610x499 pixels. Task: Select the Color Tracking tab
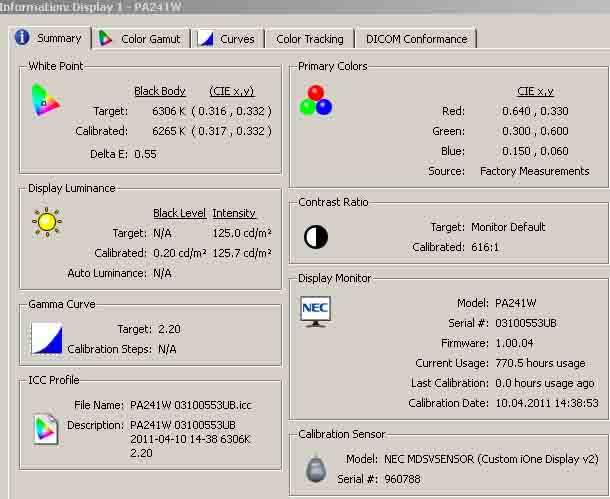pyautogui.click(x=309, y=39)
